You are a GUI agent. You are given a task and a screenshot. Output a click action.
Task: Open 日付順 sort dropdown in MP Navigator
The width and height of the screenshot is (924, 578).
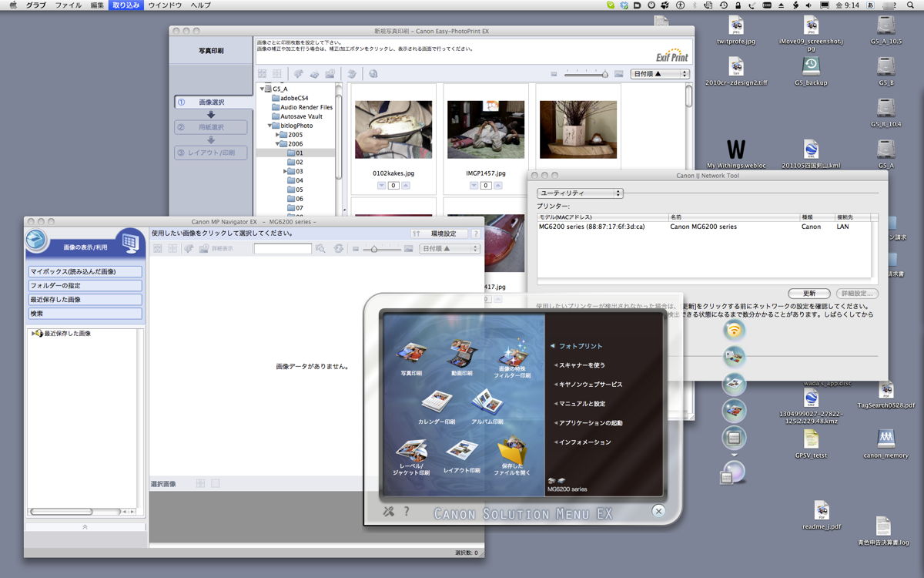(x=450, y=249)
